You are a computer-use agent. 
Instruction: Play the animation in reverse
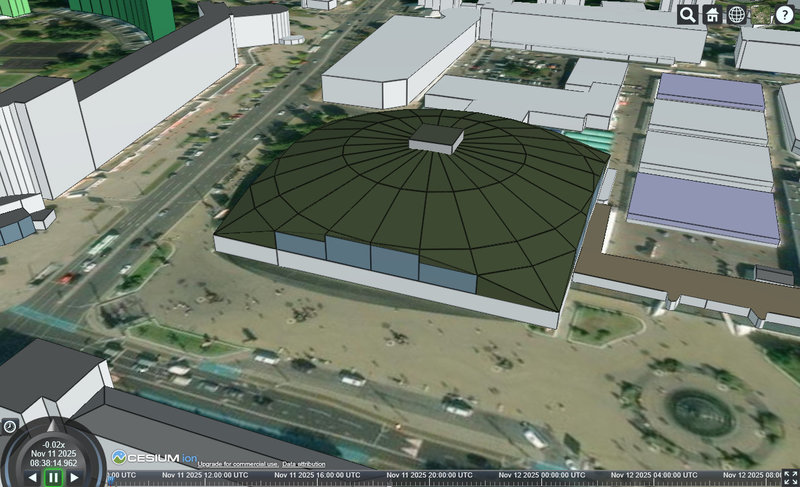(x=32, y=478)
